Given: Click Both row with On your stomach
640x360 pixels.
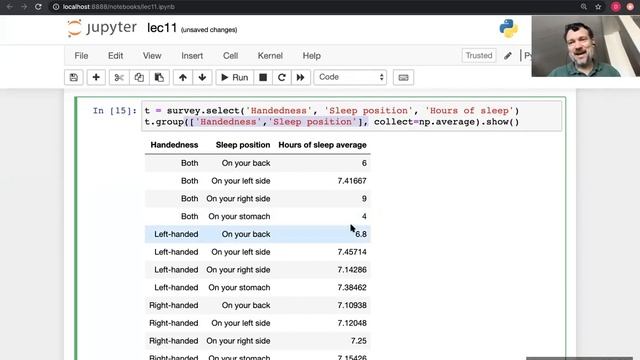Looking at the screenshot, I should point(258,216).
